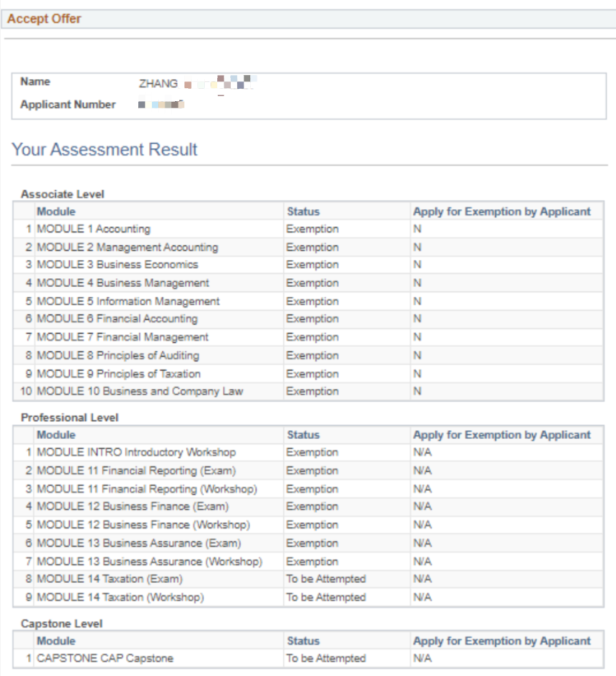Click MODULE 5 Information Management row

(x=308, y=301)
